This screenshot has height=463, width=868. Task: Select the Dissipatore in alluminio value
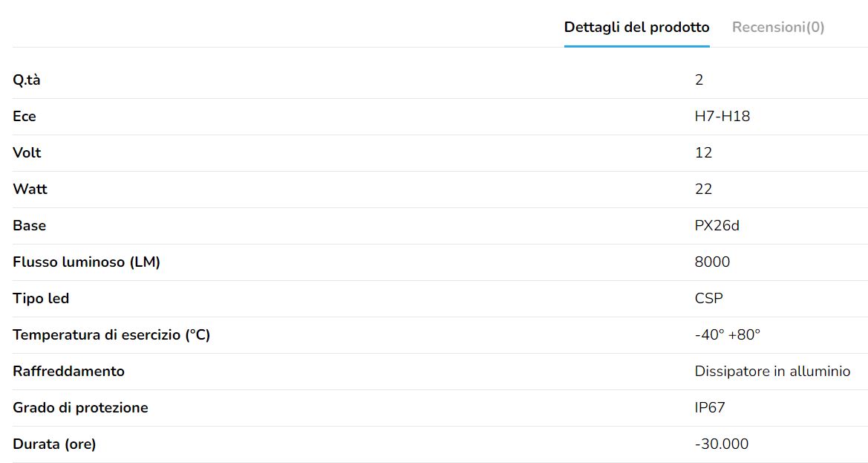coord(772,372)
